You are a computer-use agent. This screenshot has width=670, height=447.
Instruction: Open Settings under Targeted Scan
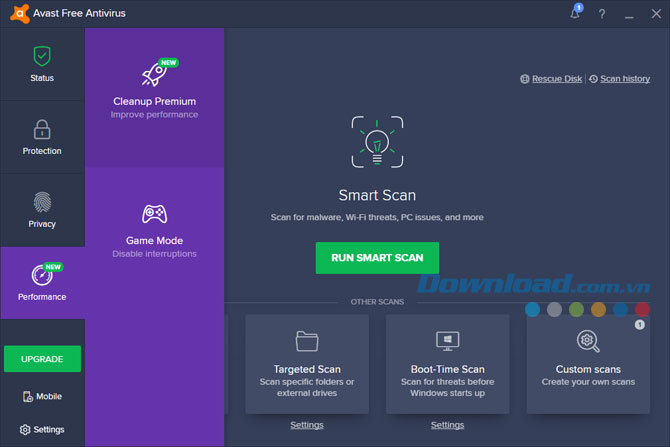[x=307, y=425]
